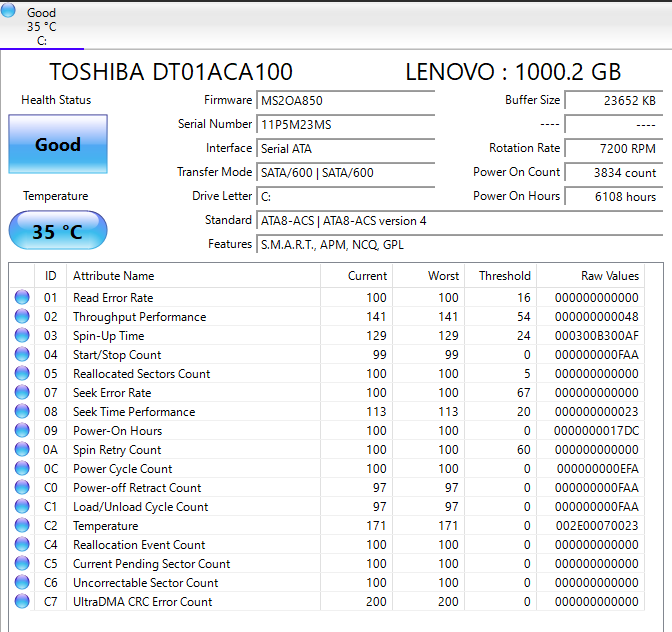Click the status orb for Uncorrectable Sector Count
The width and height of the screenshot is (672, 632).
coord(22,582)
